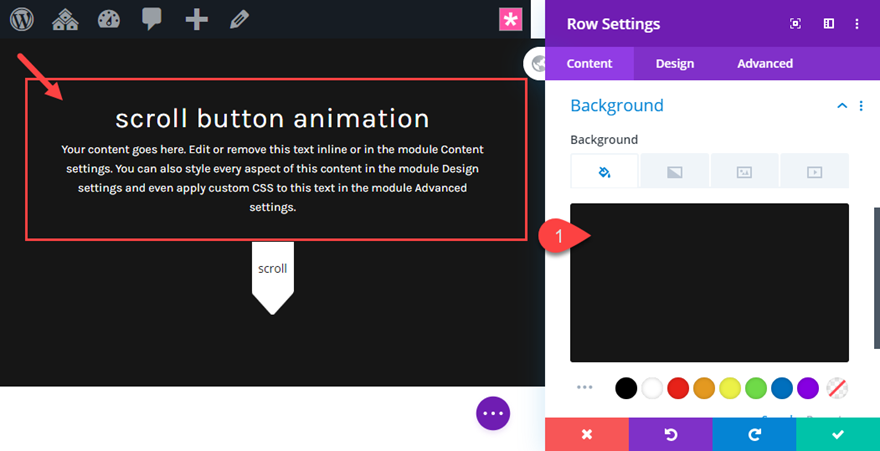Switch to the Content tab

589,63
